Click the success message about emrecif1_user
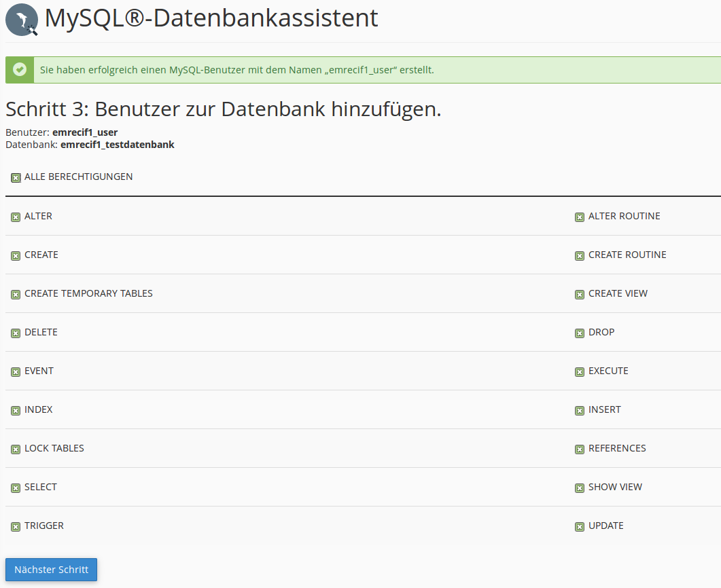721x588 pixels. click(236, 70)
